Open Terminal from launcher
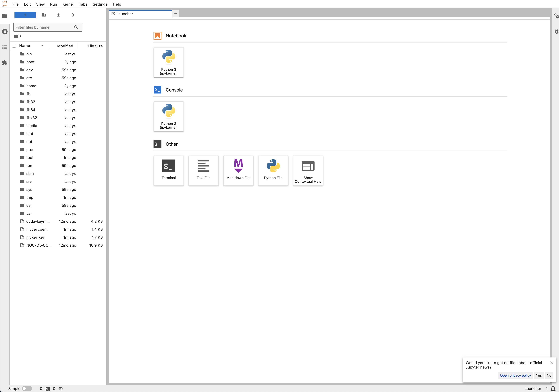 click(x=169, y=170)
